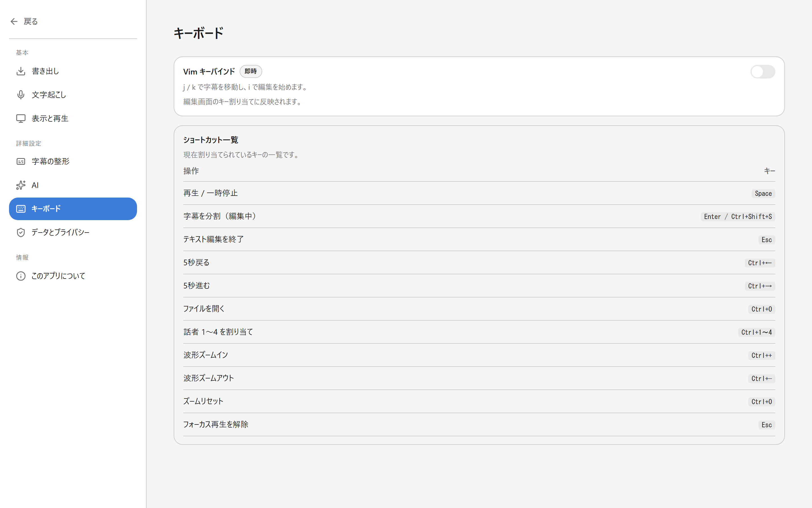812x508 pixels.
Task: Click the 5秒進む row label
Action: click(196, 286)
